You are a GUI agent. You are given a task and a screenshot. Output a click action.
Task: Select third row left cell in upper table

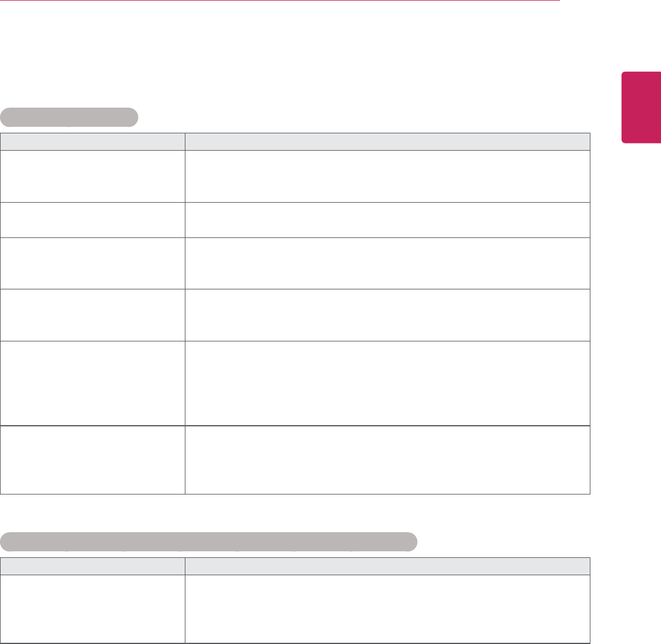(93, 263)
